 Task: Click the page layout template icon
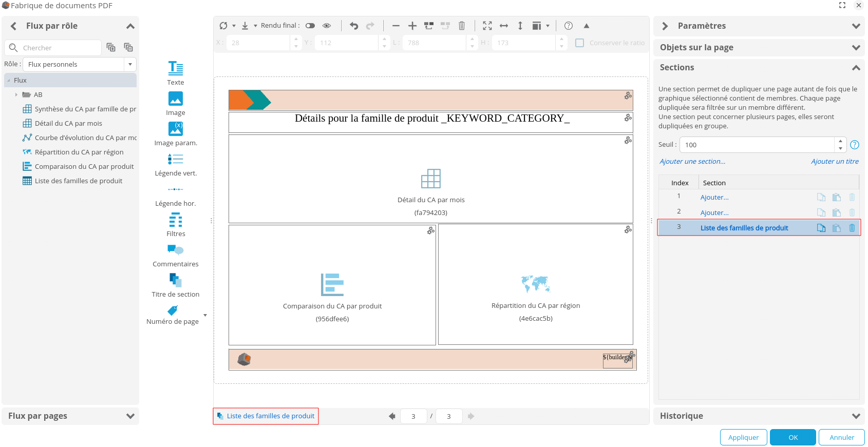(x=537, y=26)
